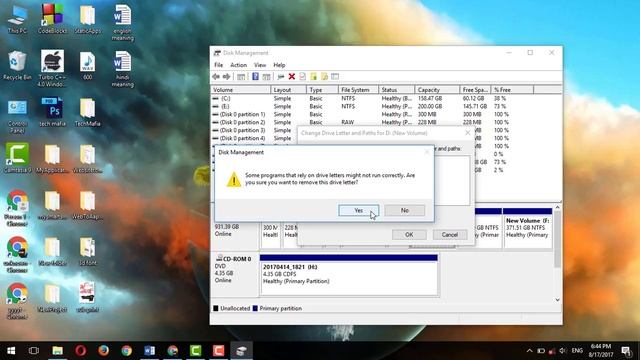Screen dimensions: 640x360
Task: Click the red X delete toolbar icon
Action: [x=291, y=76]
